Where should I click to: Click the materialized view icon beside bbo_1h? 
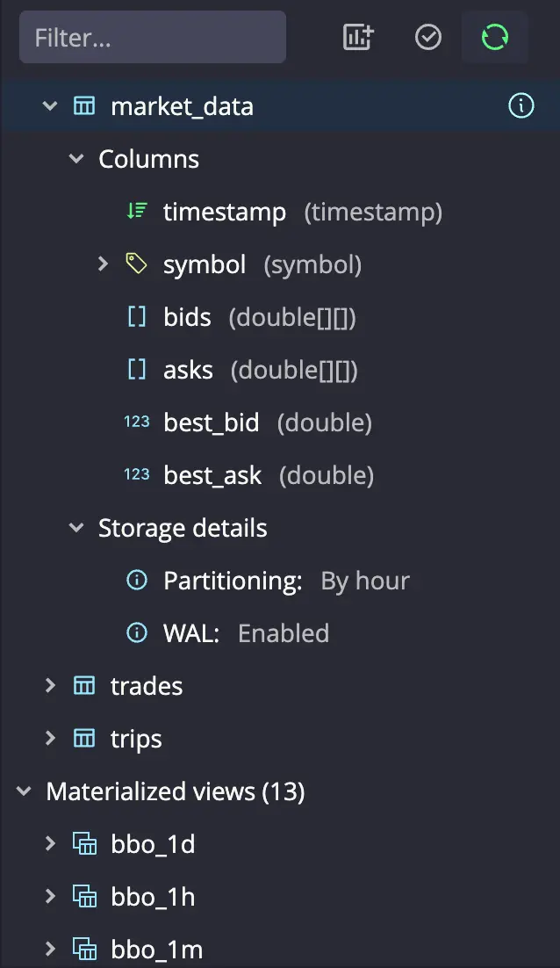coord(84,896)
